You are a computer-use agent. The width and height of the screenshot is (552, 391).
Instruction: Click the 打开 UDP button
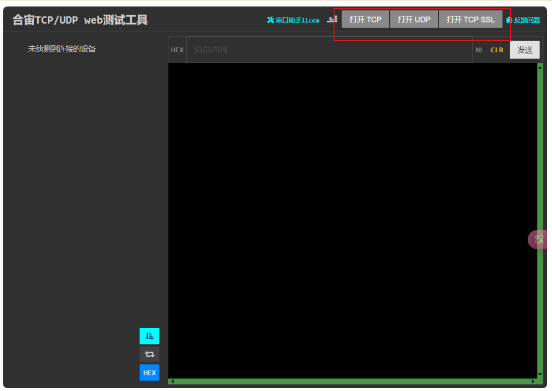414,20
